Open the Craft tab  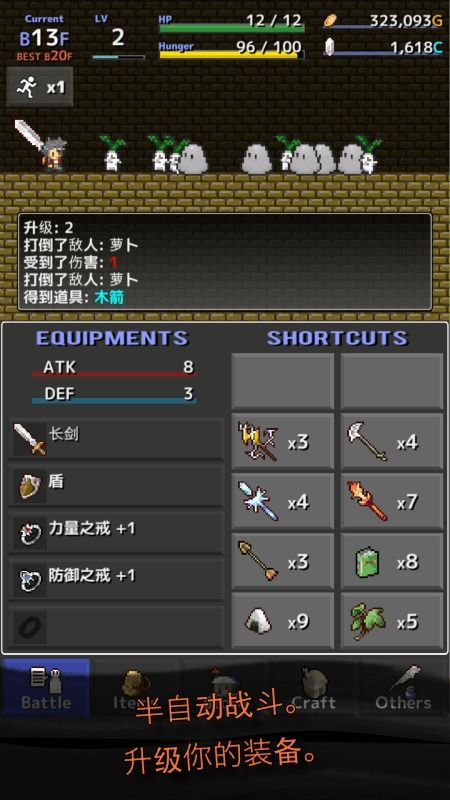[x=313, y=687]
